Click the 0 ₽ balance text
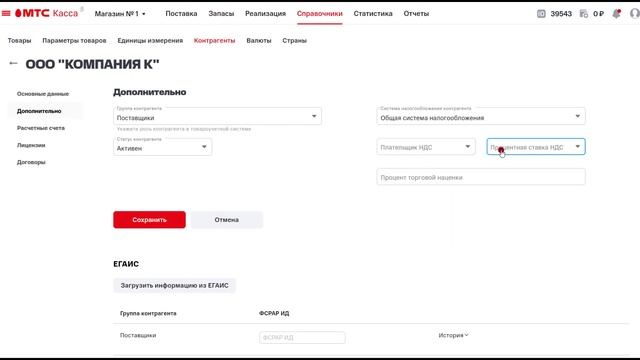 pos(598,13)
